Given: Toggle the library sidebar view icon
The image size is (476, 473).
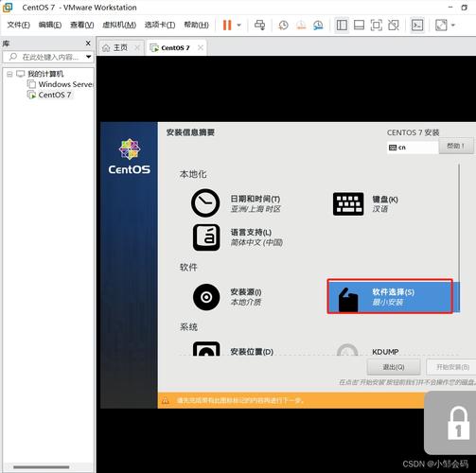Looking at the screenshot, I should 342,25.
